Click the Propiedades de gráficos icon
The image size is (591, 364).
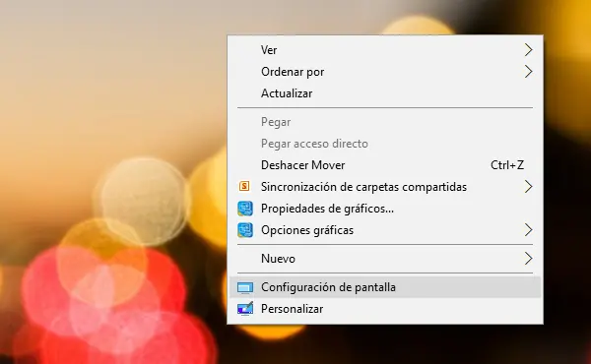pos(245,209)
